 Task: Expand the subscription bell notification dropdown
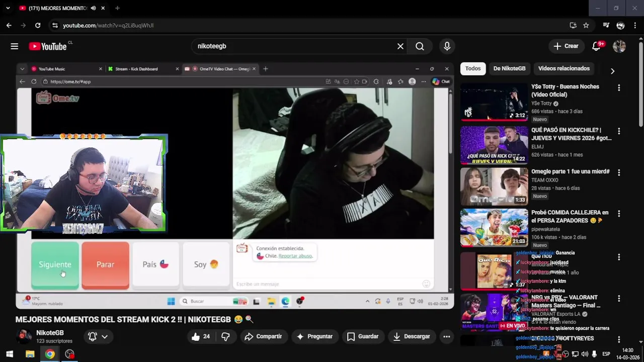point(105,336)
